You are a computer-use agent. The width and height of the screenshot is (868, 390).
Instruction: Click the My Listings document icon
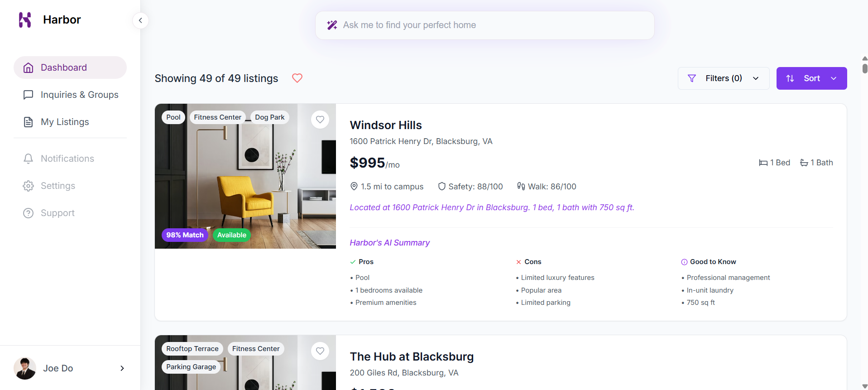pyautogui.click(x=28, y=122)
